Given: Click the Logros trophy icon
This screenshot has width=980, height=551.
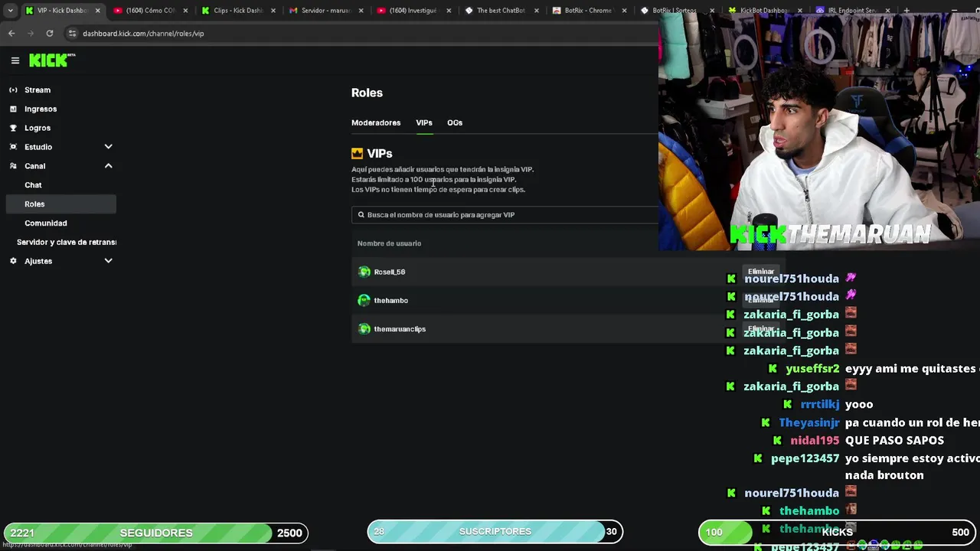Looking at the screenshot, I should [x=13, y=128].
